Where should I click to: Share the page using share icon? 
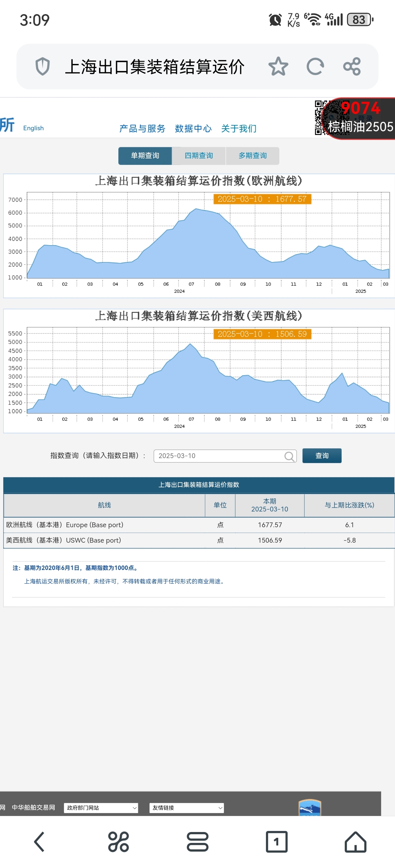point(352,66)
